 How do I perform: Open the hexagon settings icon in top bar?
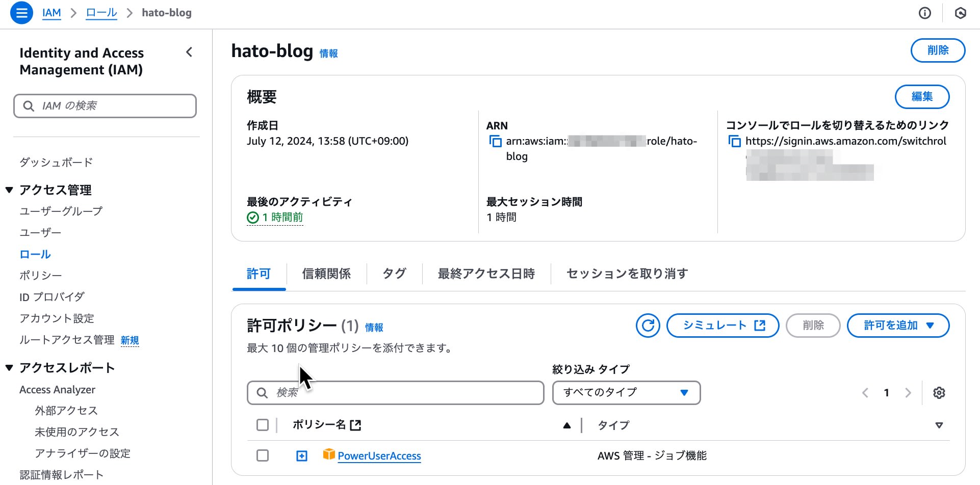tap(960, 13)
